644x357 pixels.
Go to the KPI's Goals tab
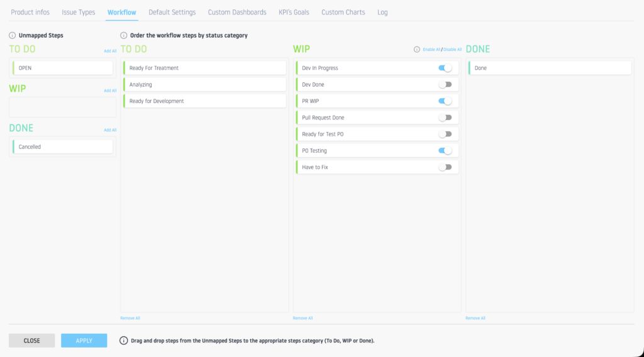pyautogui.click(x=294, y=13)
